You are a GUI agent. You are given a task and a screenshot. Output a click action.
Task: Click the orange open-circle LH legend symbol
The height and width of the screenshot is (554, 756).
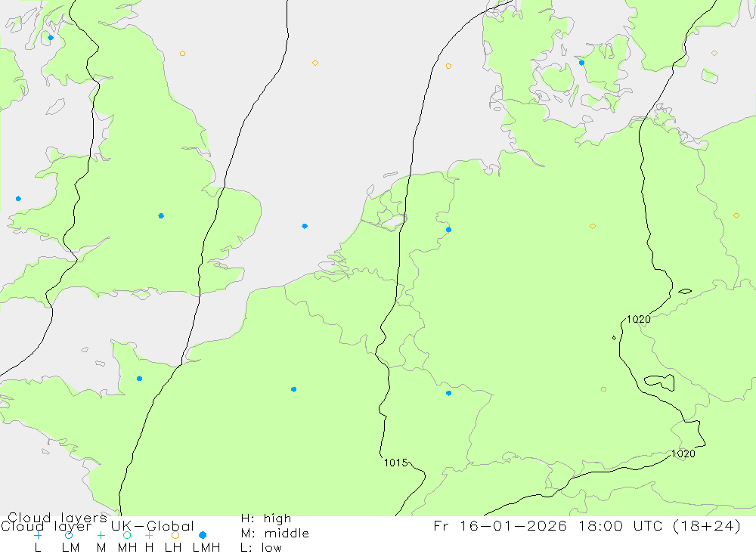click(175, 535)
